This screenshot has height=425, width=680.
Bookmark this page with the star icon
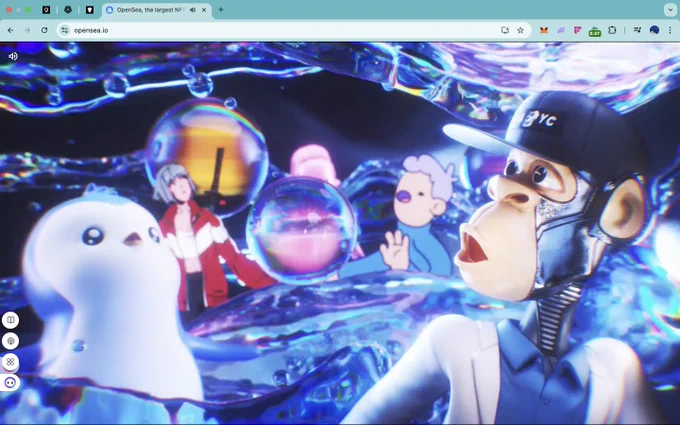click(x=520, y=30)
